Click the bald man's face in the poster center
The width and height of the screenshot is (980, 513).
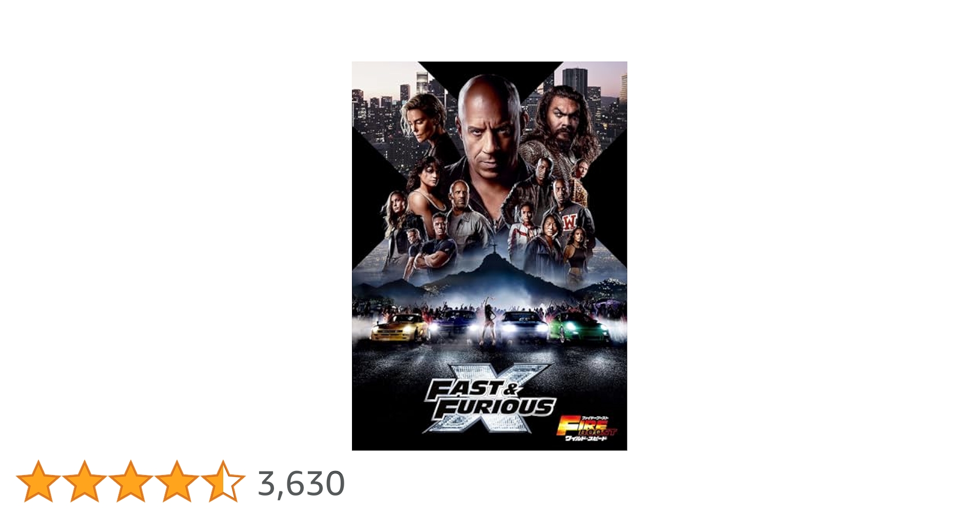489,123
